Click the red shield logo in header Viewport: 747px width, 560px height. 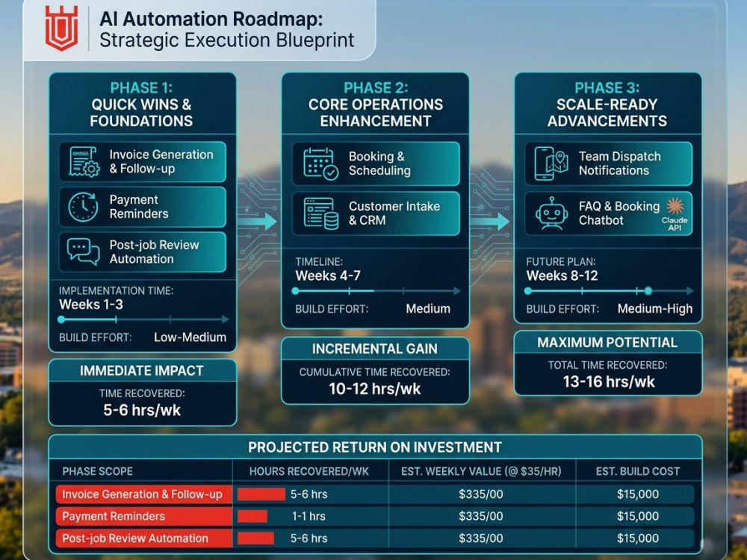pyautogui.click(x=61, y=28)
